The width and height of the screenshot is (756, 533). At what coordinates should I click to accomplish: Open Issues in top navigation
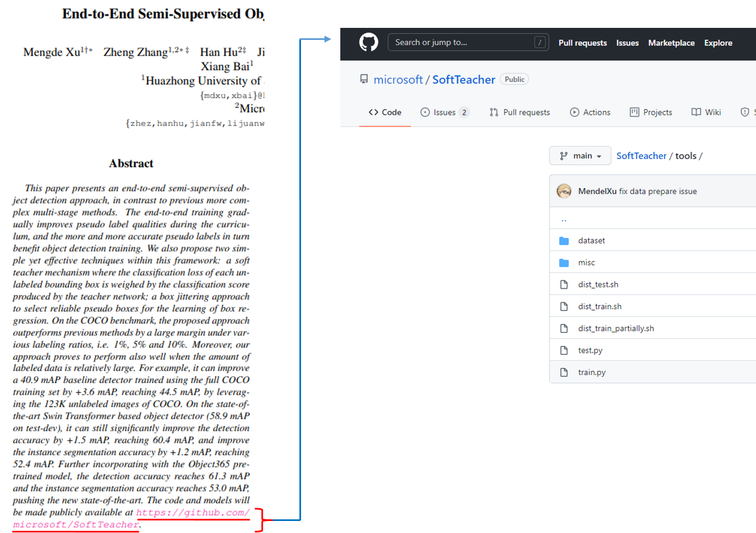point(627,43)
